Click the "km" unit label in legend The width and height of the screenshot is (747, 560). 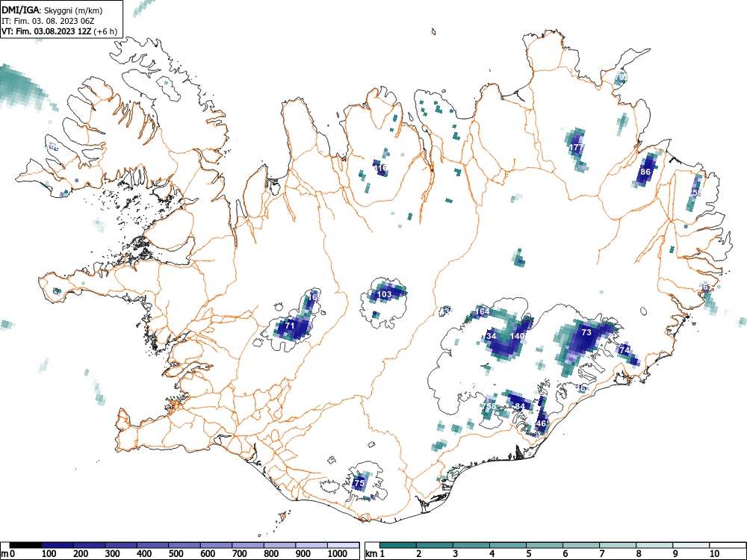371,554
